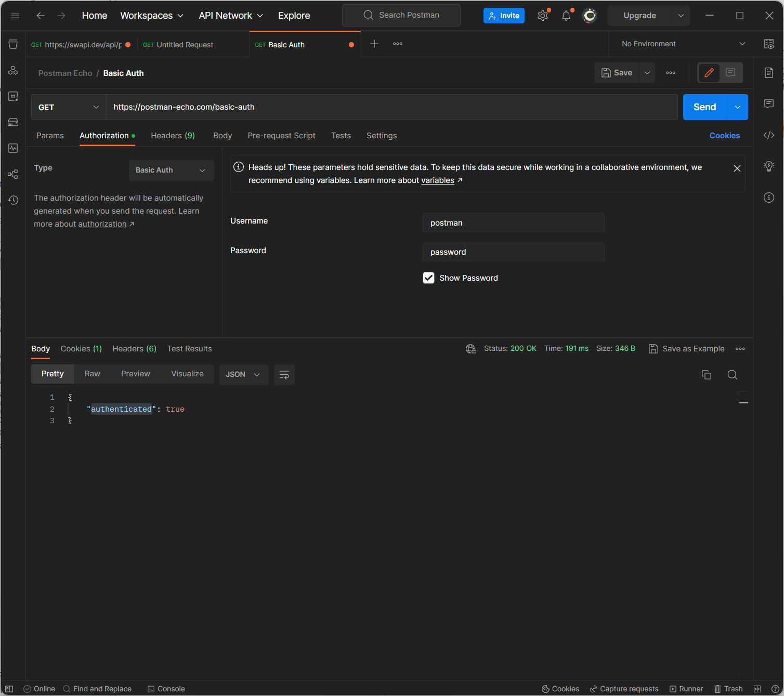The width and height of the screenshot is (784, 696).
Task: Open Environments icon in left sidebar
Action: 13,70
